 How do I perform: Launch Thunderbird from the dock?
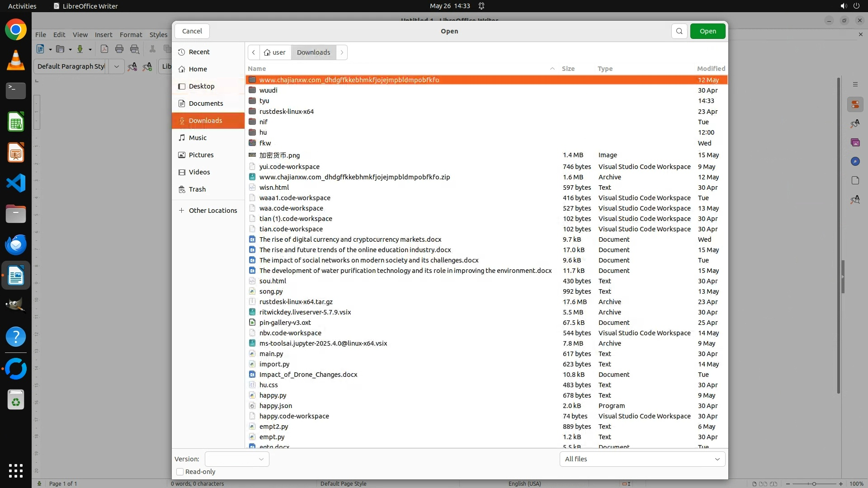[16, 244]
